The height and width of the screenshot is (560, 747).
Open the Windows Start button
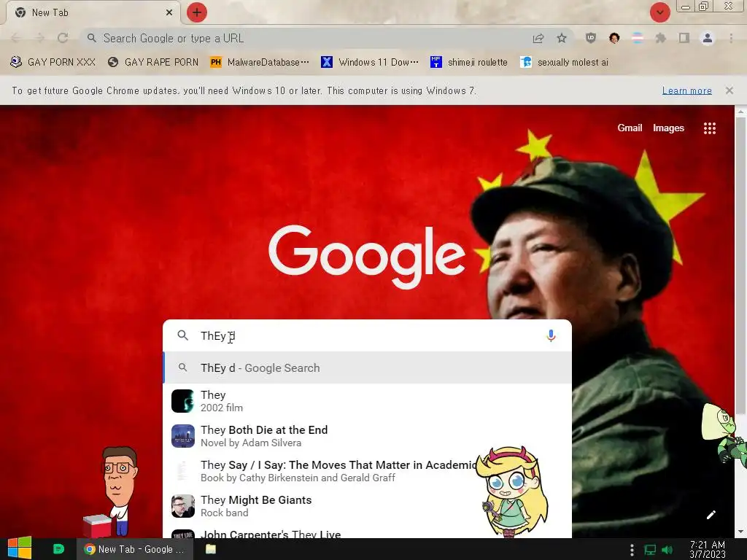[20, 548]
